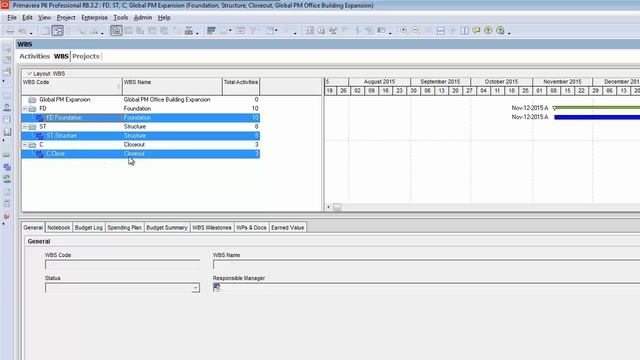Open the Spending Plan tab
This screenshot has height=360, width=640.
click(x=124, y=228)
